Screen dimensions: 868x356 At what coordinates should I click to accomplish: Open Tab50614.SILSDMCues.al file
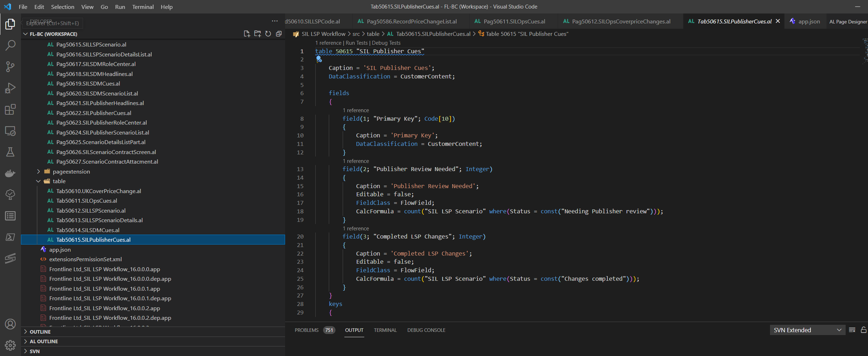[x=88, y=230]
